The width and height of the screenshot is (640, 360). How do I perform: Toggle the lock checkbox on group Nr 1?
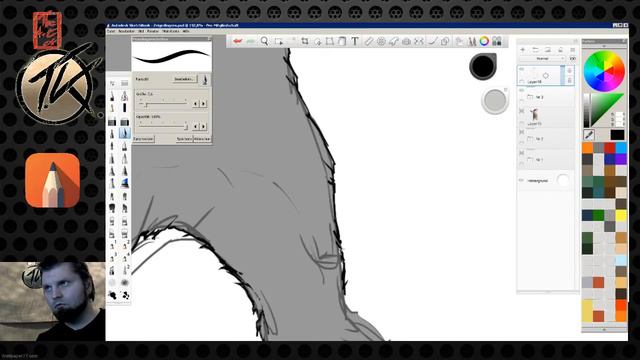click(x=522, y=164)
